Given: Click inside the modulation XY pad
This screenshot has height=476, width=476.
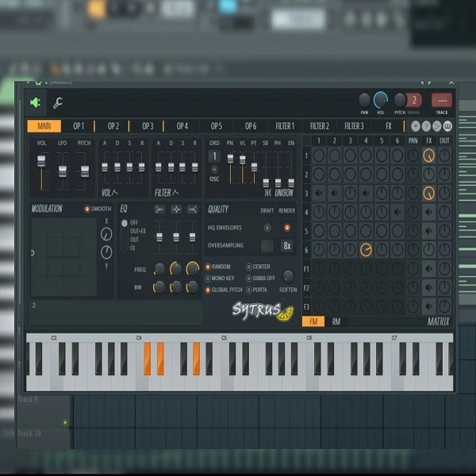Looking at the screenshot, I should [x=63, y=257].
